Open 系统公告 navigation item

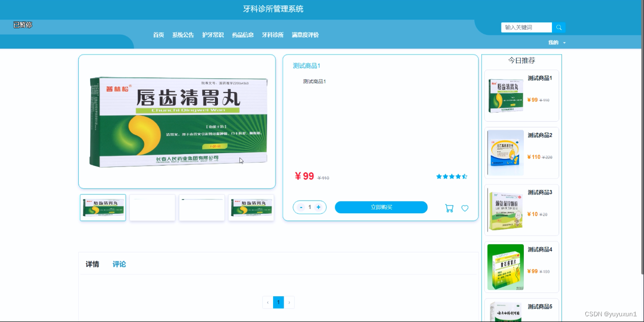183,35
